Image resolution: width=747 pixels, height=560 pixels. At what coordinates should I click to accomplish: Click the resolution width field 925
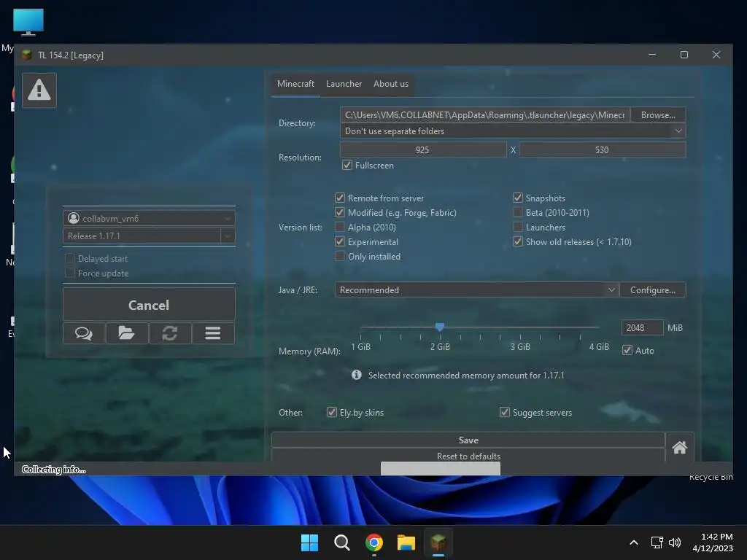tap(423, 149)
